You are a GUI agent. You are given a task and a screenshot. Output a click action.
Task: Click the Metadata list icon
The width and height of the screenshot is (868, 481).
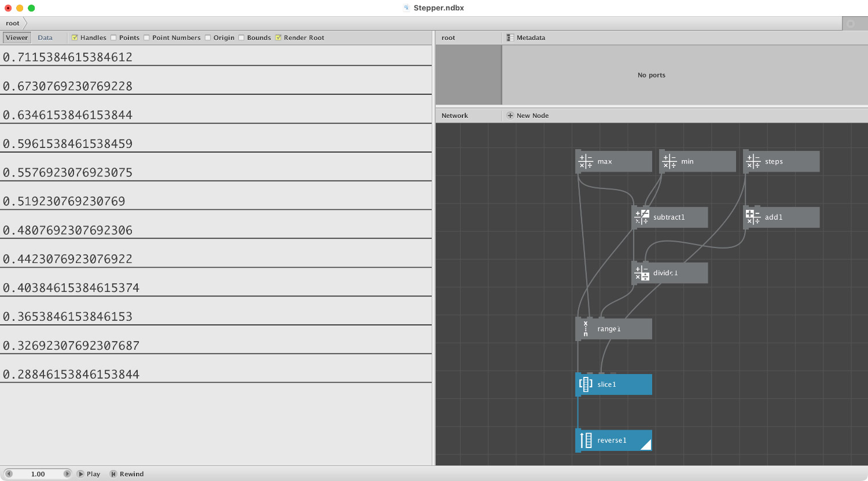point(510,38)
